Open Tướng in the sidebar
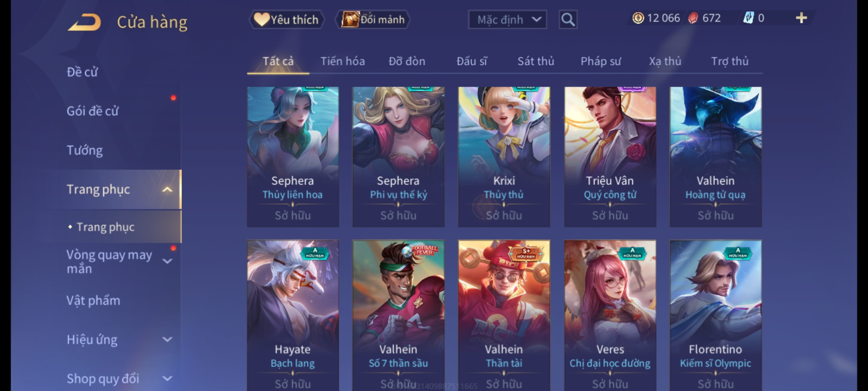868x391 pixels. point(85,150)
